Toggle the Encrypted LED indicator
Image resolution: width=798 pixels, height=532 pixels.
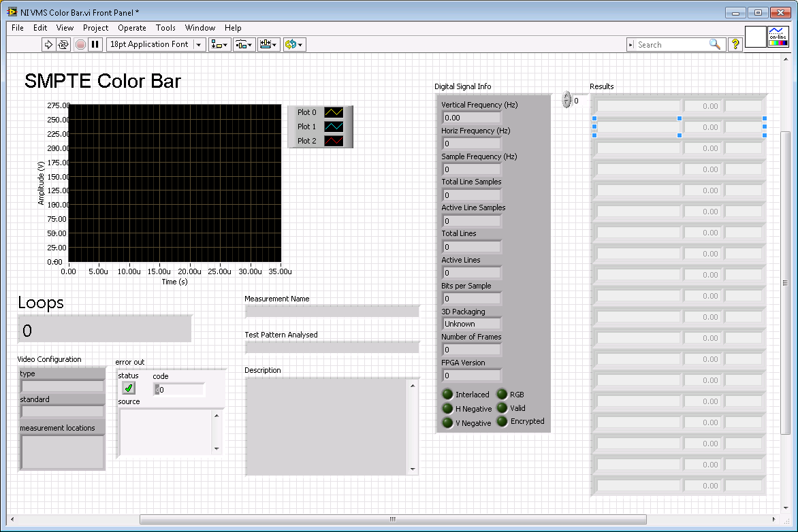pyautogui.click(x=502, y=422)
